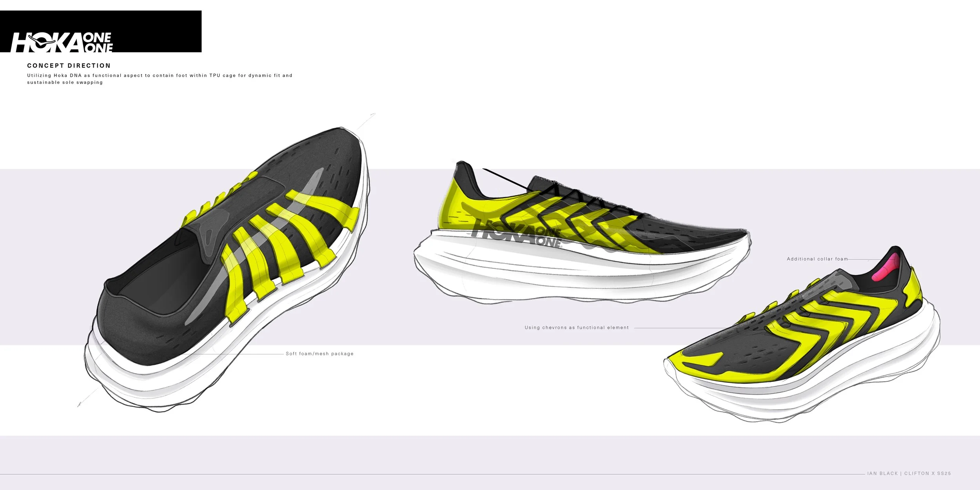Select the CONCEPT DIRECTION heading
This screenshot has width=980, height=490.
pos(69,65)
